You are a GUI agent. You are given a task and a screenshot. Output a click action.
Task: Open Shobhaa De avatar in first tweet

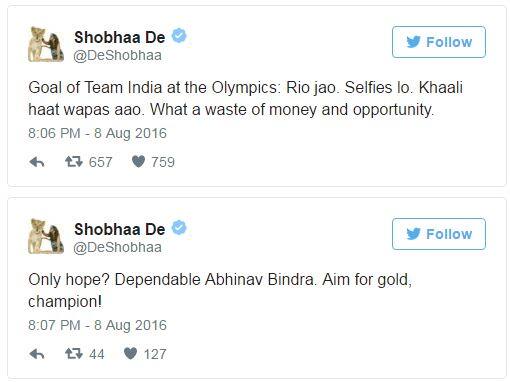click(46, 45)
